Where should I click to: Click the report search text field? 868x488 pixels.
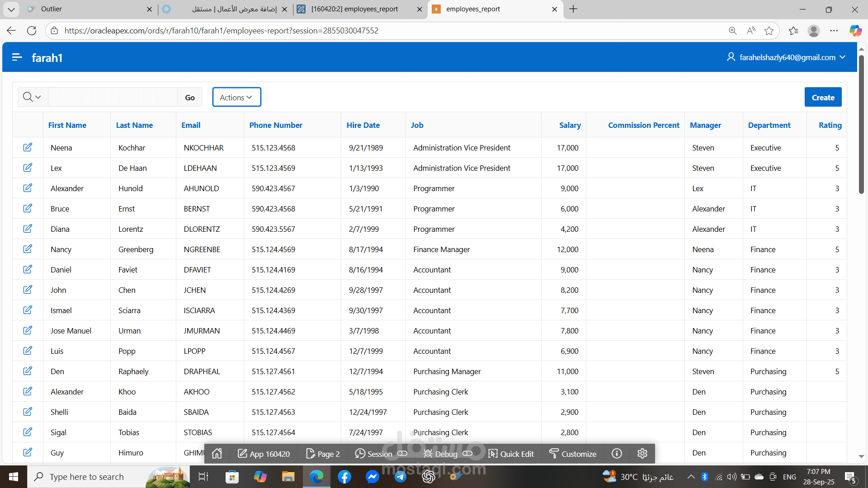(x=113, y=97)
